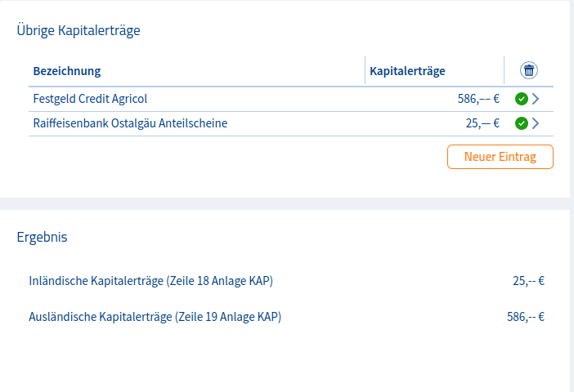Click the Ergebnis section heading
Viewport: 574px width, 392px height.
pos(42,238)
